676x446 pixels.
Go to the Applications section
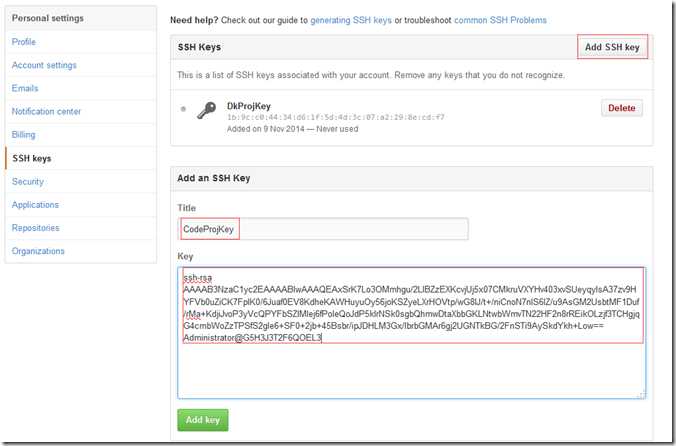[x=35, y=205]
